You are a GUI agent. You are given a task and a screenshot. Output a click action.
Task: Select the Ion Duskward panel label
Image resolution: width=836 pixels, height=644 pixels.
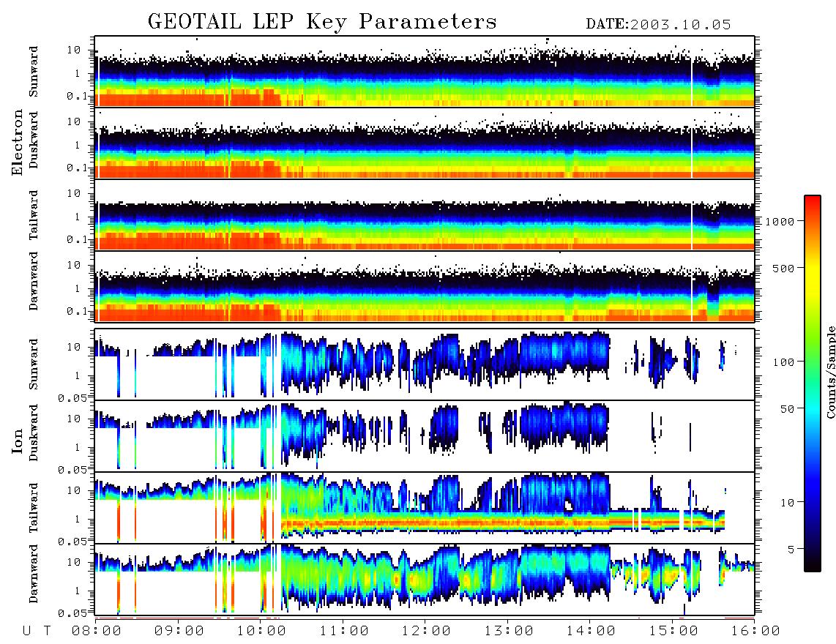click(34, 433)
